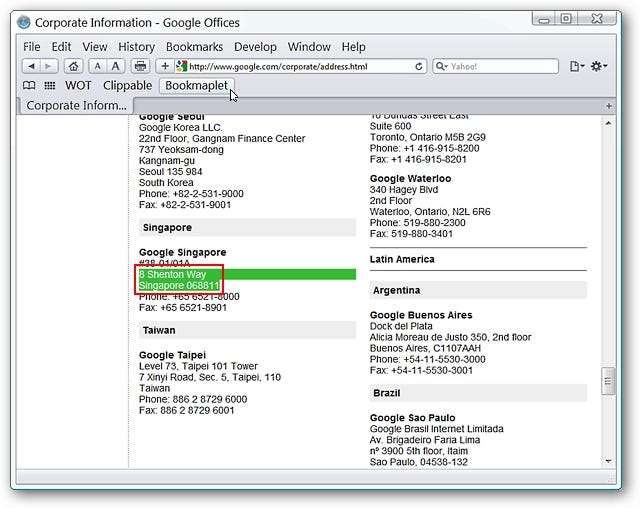Open the Bookmarks menu
Screen dimensions: 640x508
pyautogui.click(x=193, y=46)
